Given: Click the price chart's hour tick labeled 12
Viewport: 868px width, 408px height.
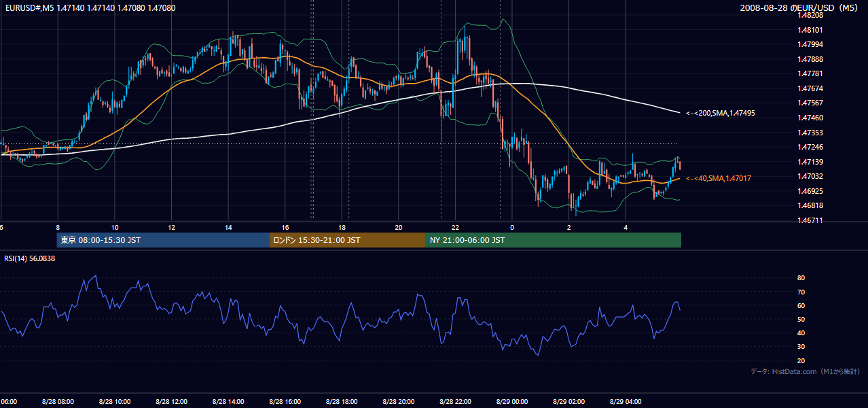Looking at the screenshot, I should click(171, 227).
